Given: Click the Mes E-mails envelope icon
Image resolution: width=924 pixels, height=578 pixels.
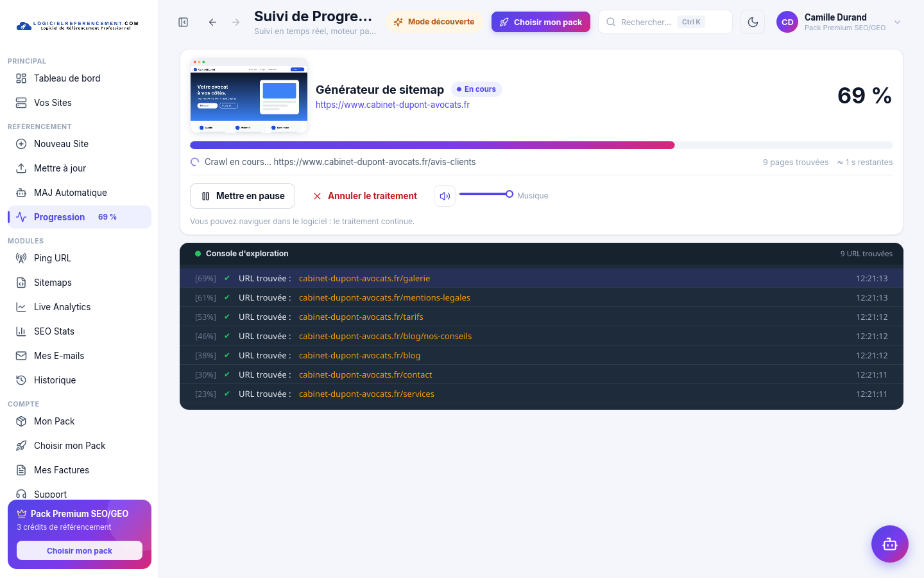Looking at the screenshot, I should [x=21, y=356].
